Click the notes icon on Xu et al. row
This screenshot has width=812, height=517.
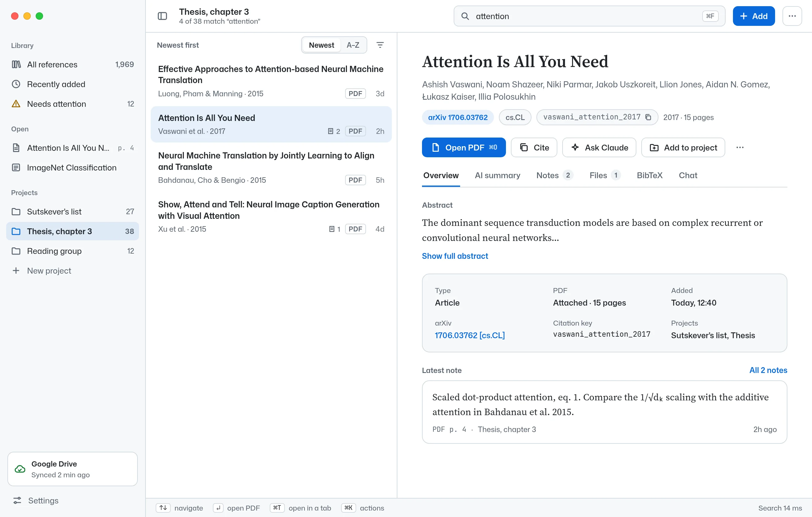(x=332, y=229)
